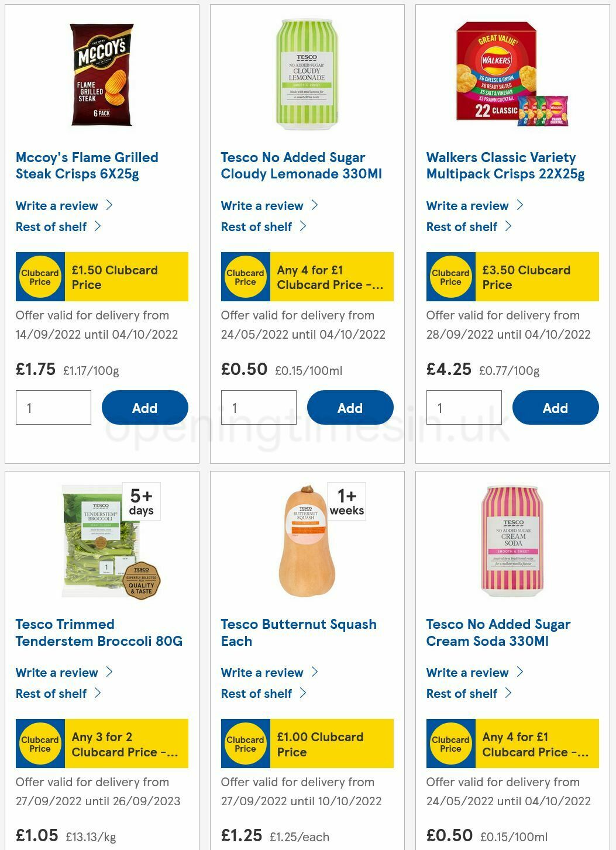Click the quantity field for Cloudy Lemonade
616x850 pixels.
258,408
